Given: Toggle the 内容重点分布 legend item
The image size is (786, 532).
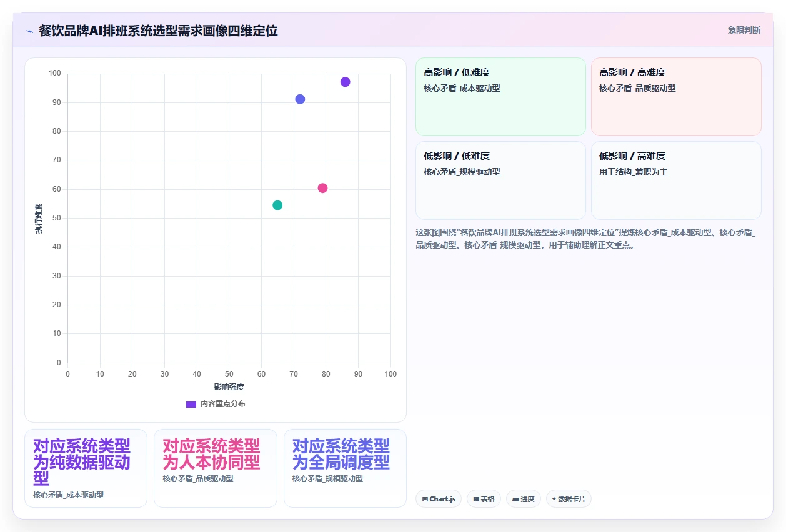Looking at the screenshot, I should tap(216, 404).
